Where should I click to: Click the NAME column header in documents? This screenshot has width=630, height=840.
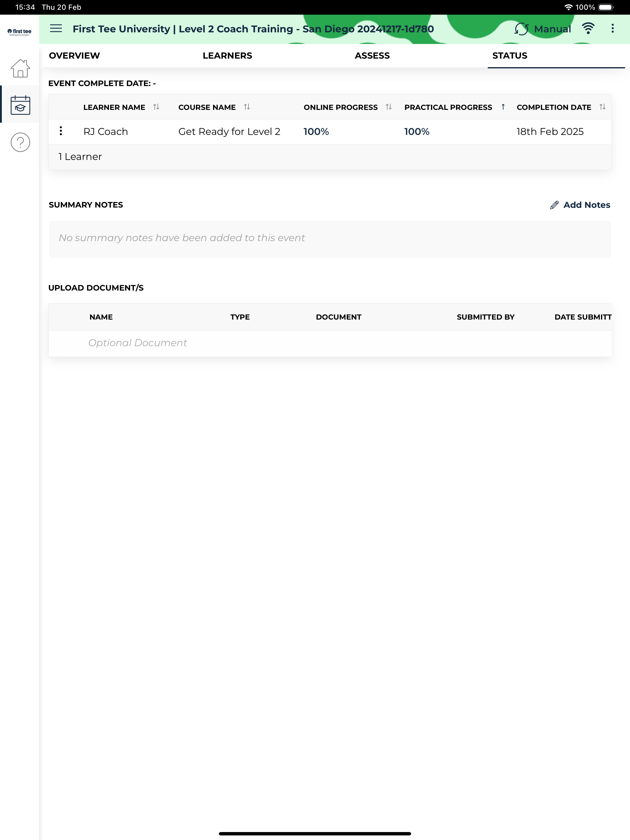coord(101,317)
